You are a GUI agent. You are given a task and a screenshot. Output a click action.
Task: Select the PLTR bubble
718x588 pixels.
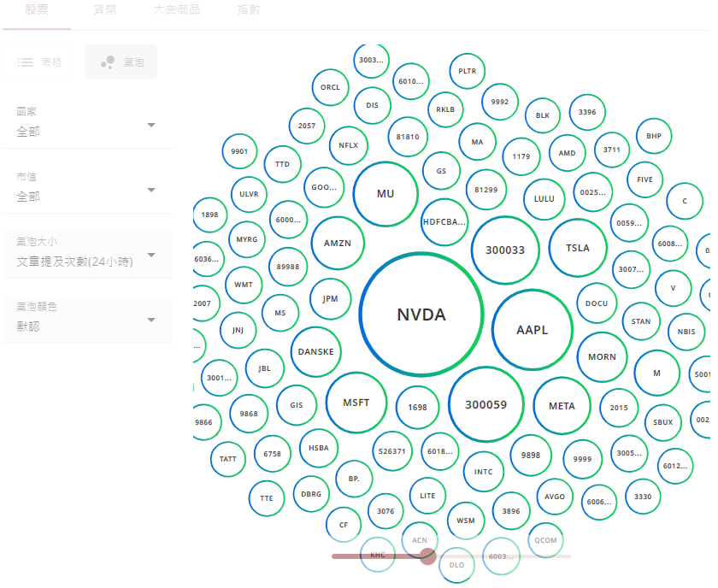pyautogui.click(x=468, y=71)
